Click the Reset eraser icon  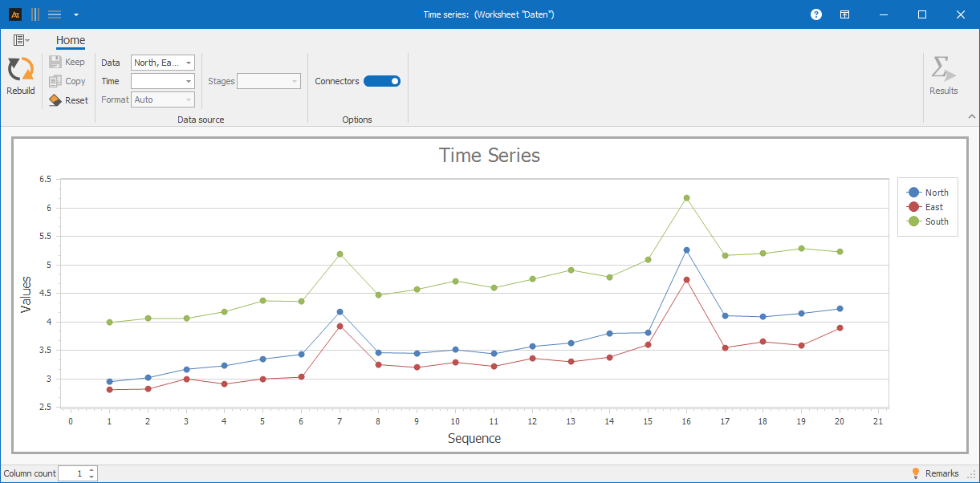55,100
